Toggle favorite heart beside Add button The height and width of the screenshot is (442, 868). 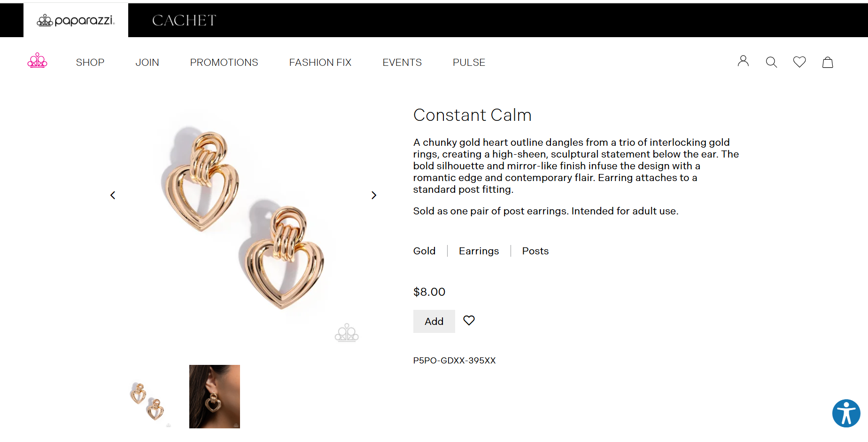[469, 321]
